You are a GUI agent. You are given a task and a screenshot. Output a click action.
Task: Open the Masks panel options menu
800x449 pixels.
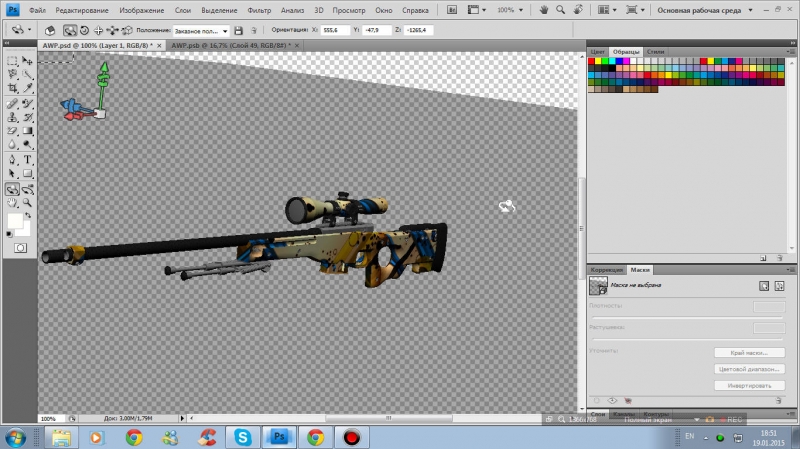(x=790, y=269)
